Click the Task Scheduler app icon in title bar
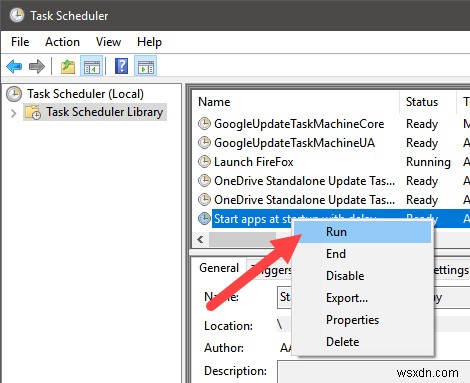470x383 pixels. pyautogui.click(x=17, y=15)
